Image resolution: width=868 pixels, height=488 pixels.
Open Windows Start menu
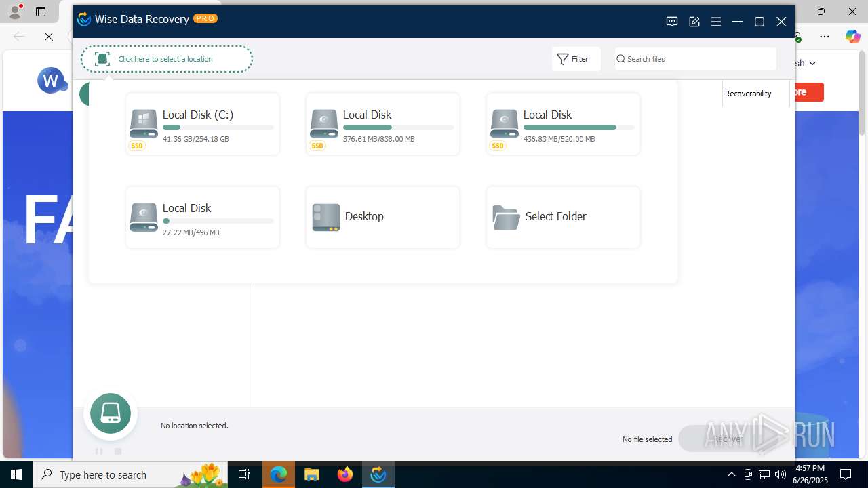[x=16, y=474]
